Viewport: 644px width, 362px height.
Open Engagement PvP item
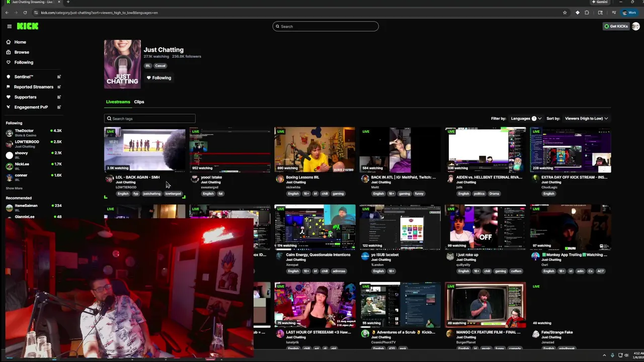pyautogui.click(x=31, y=107)
